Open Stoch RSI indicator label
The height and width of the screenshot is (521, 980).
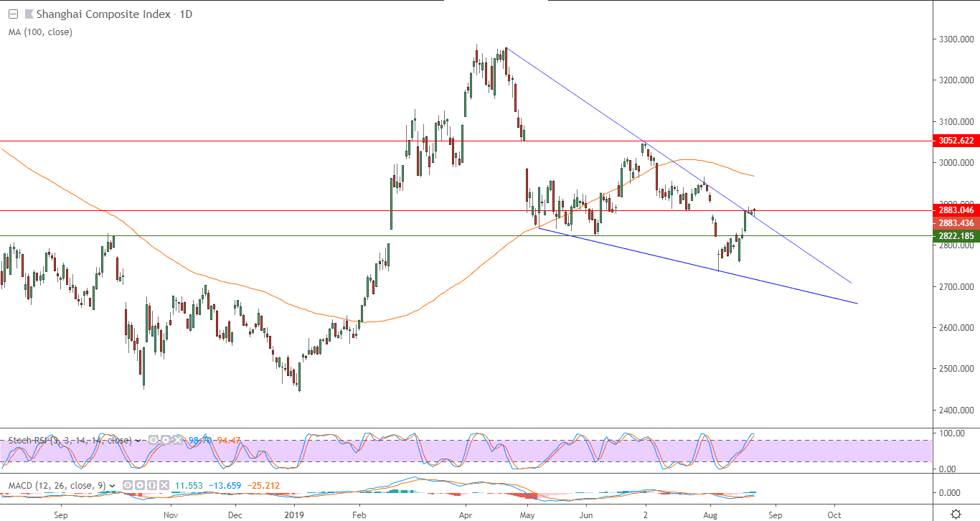[x=70, y=440]
